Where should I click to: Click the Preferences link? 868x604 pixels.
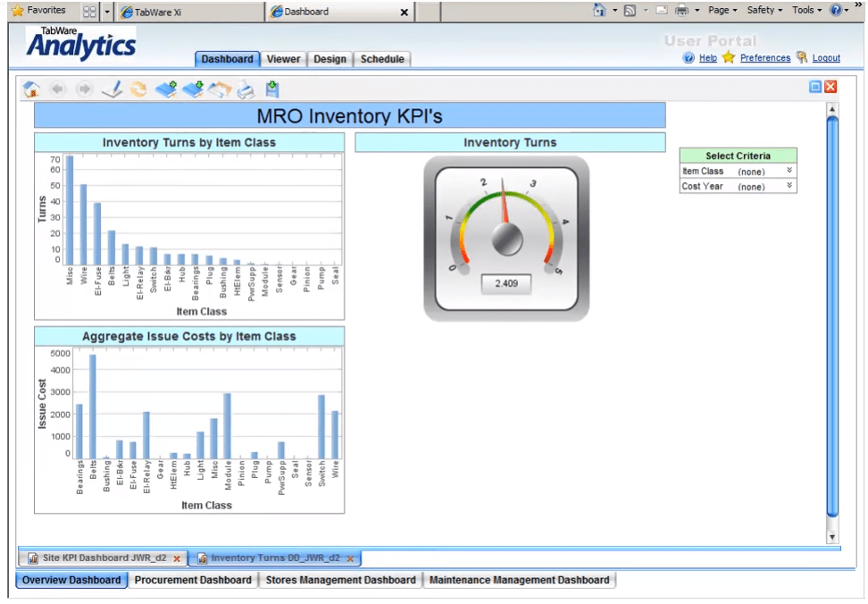(764, 58)
